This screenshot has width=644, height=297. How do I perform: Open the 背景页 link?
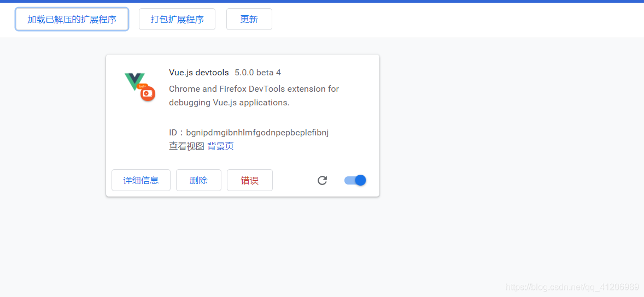tap(220, 146)
